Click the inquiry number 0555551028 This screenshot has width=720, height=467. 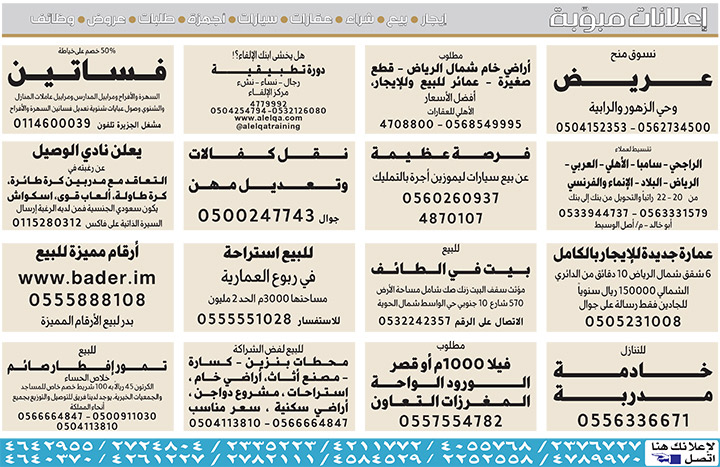[x=244, y=319]
